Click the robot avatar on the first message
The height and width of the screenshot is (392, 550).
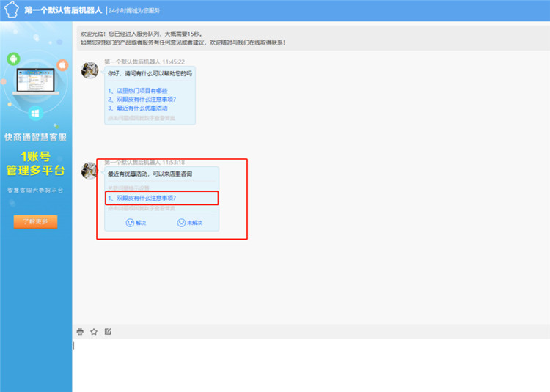[89, 70]
